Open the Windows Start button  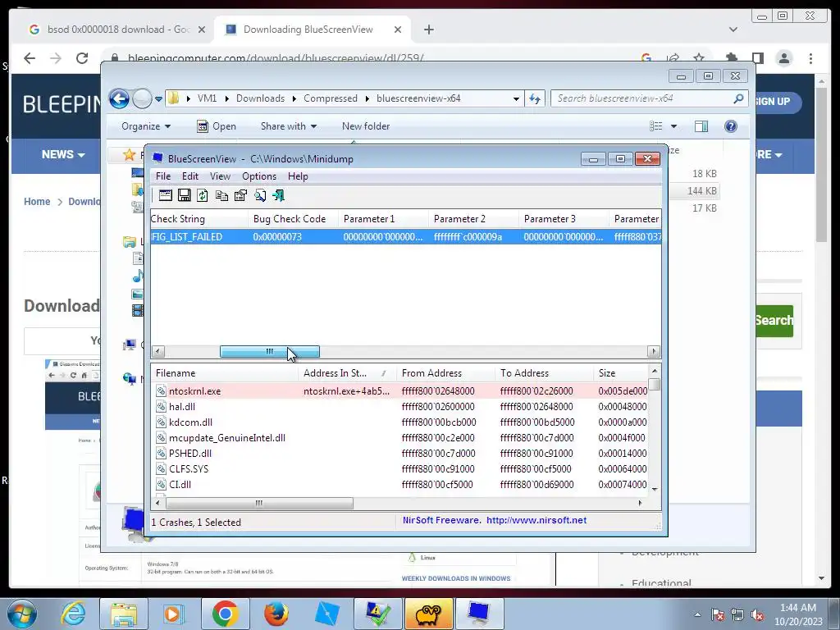pos(22,614)
